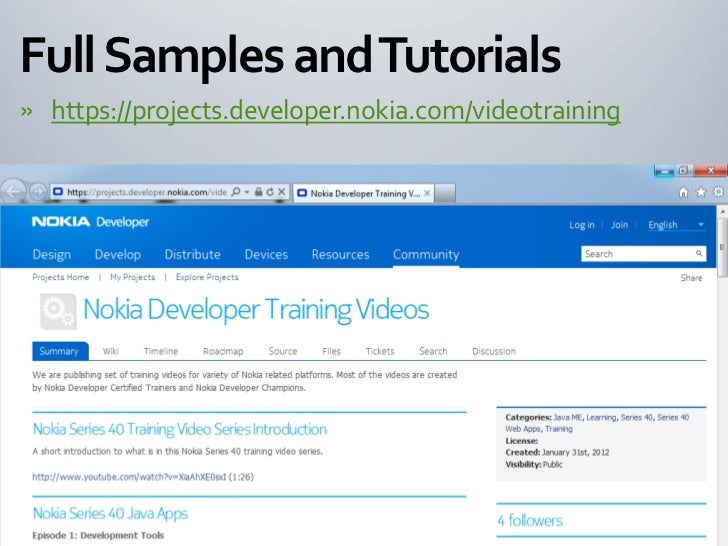Switch to the Roadmap tab
728x546 pixels.
(223, 351)
